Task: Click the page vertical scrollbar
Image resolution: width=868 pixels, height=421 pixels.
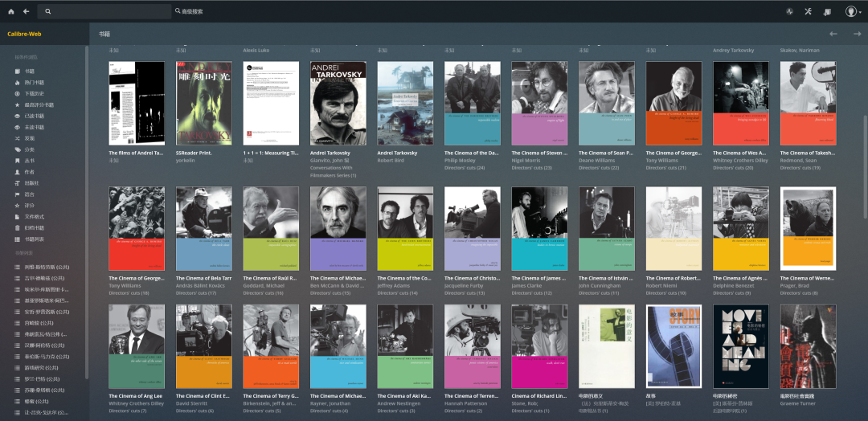Action: tap(866, 166)
